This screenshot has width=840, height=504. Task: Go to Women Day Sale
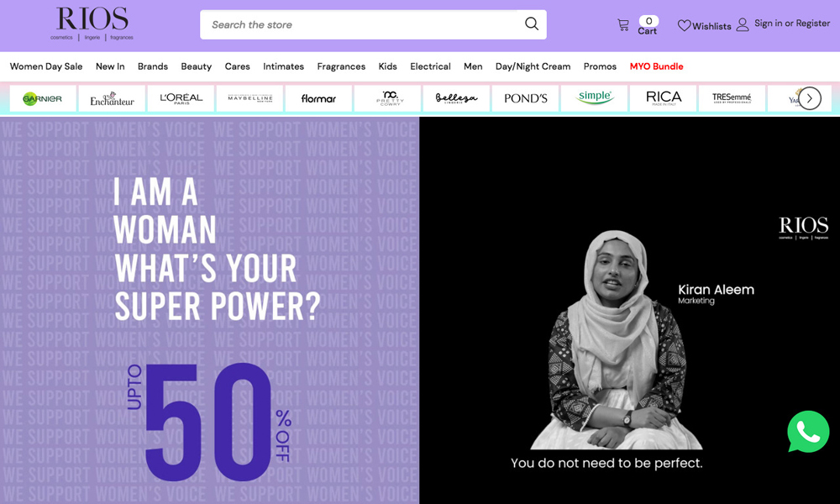(x=46, y=66)
